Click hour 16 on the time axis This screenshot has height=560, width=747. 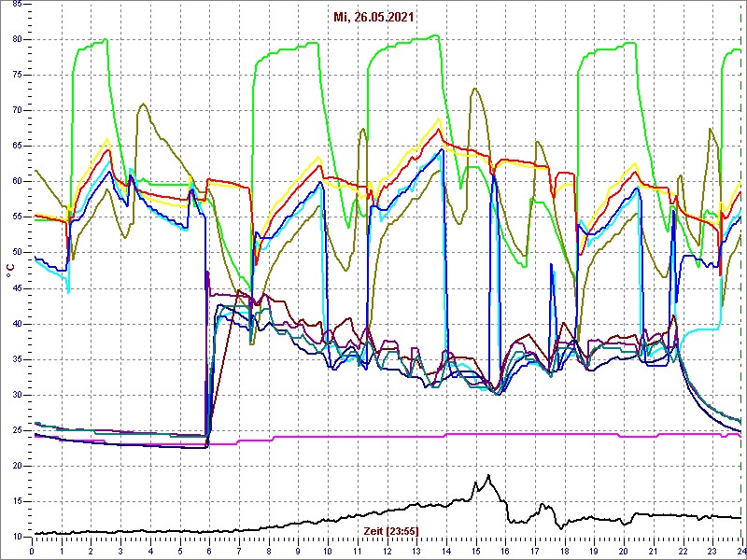(504, 551)
